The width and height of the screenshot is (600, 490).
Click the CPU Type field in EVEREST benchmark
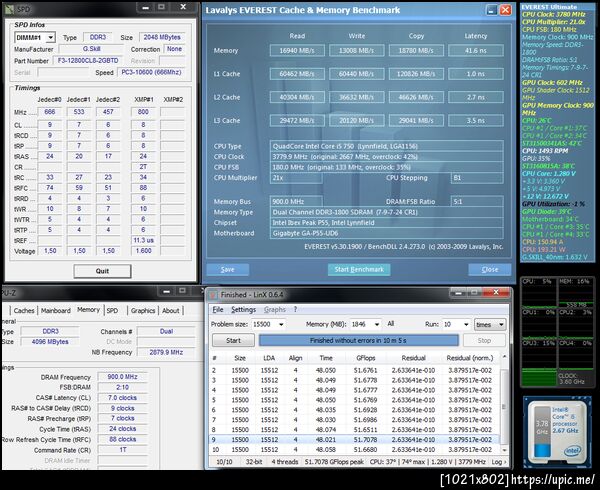click(386, 146)
